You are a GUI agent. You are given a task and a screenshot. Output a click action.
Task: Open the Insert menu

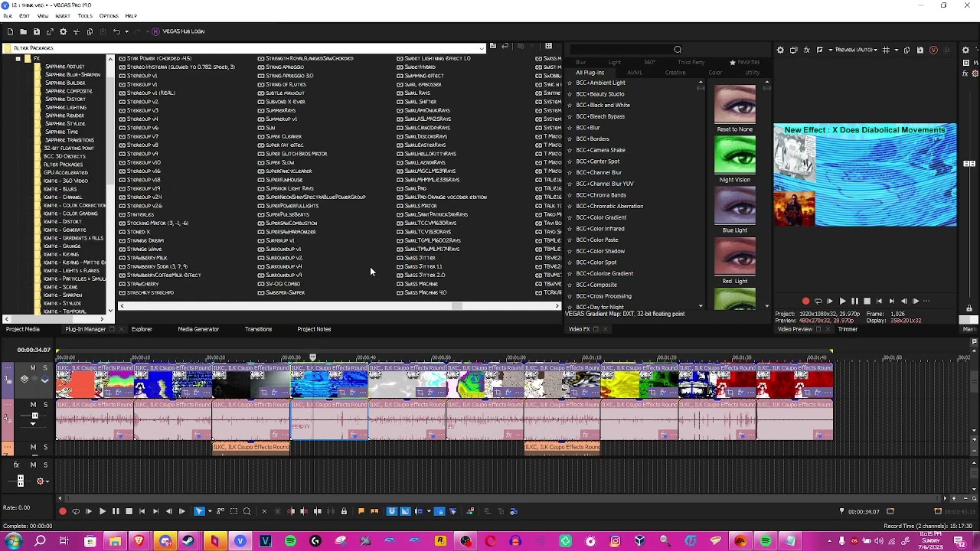point(63,16)
